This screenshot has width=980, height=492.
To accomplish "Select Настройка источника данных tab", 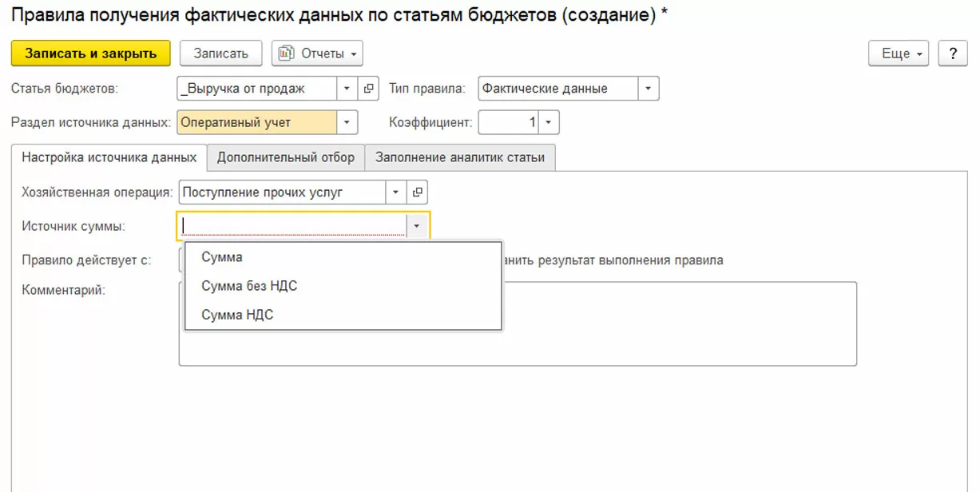I will [x=109, y=157].
